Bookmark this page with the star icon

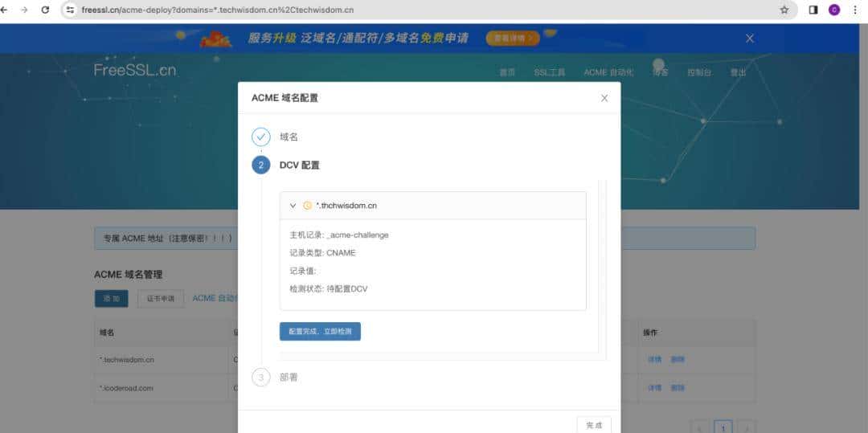click(x=784, y=10)
